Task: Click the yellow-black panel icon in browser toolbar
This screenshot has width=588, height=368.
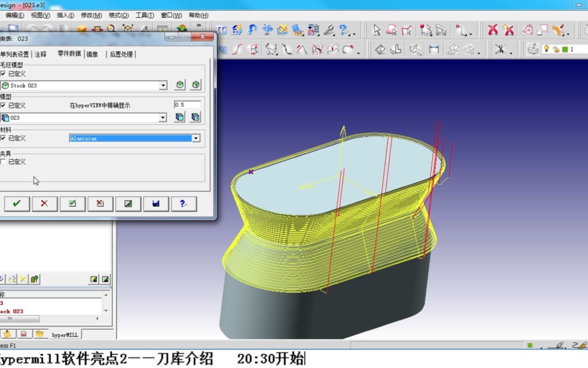Action: coord(94,279)
